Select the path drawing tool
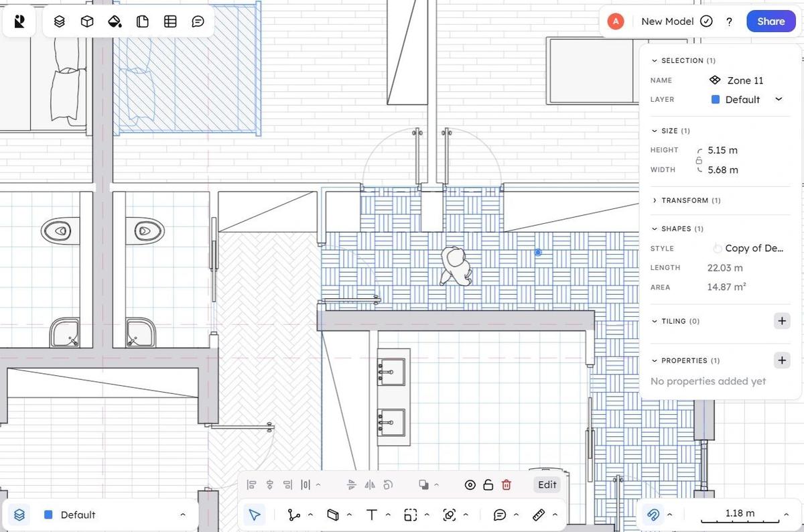Image resolution: width=804 pixels, height=532 pixels. [x=293, y=515]
